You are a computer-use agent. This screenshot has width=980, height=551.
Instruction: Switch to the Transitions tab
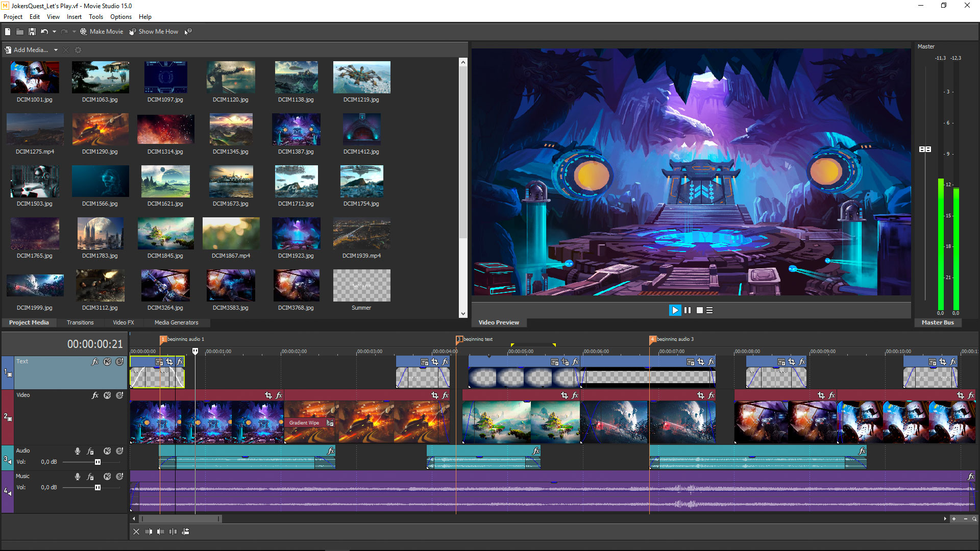pos(80,322)
